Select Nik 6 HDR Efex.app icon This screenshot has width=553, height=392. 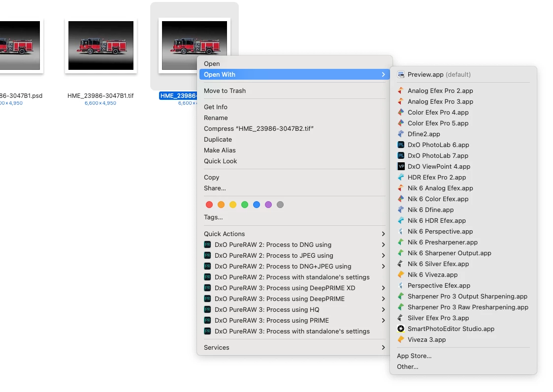[401, 220]
